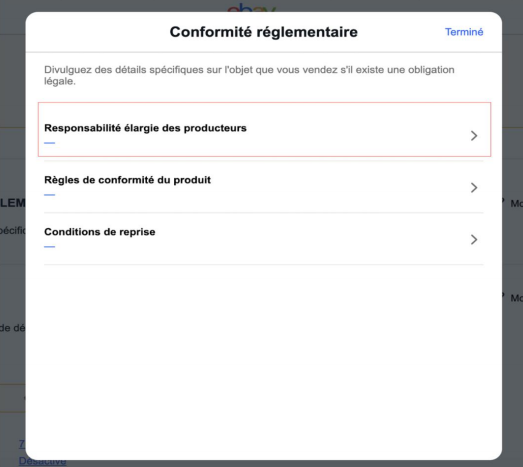
Task: Expand chevron beside Règles de conformité du produit
Action: [x=474, y=188]
